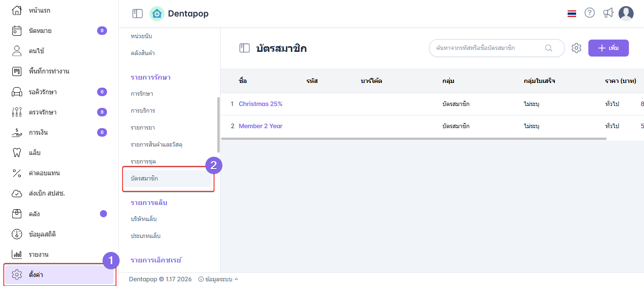Open the user profile avatar menu

tap(626, 14)
